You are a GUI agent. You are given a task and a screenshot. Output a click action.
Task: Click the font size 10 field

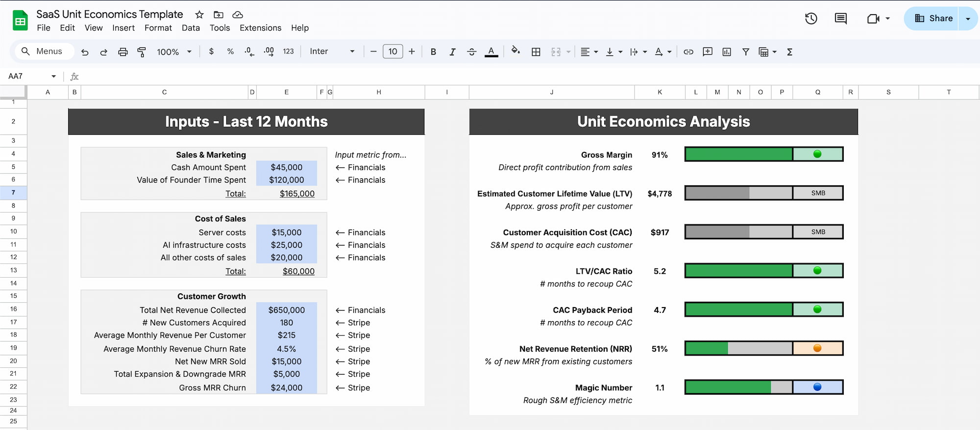(392, 51)
